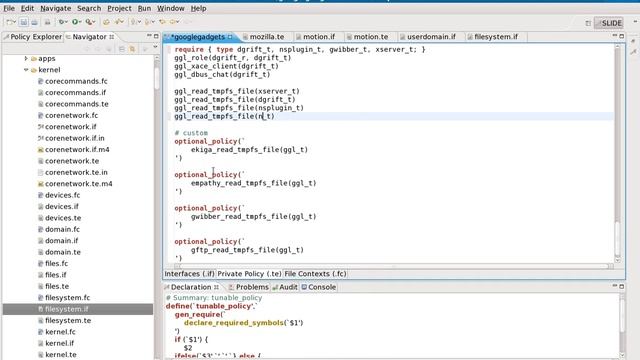Open dropdown arrow next to External Tools icon
The image size is (640, 360).
(x=94, y=22)
